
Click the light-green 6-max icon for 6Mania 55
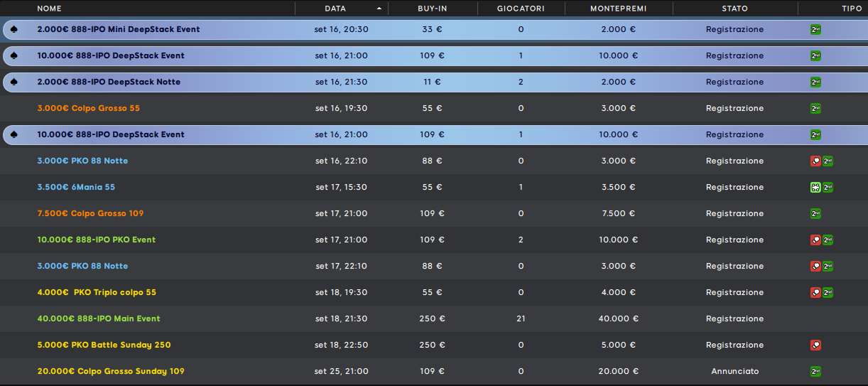(x=815, y=188)
